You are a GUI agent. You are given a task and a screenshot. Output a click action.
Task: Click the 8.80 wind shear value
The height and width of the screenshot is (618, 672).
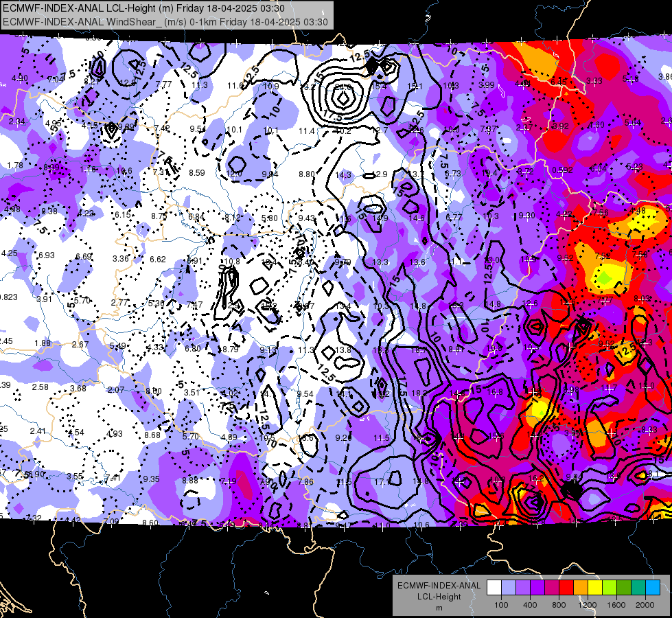(x=307, y=174)
